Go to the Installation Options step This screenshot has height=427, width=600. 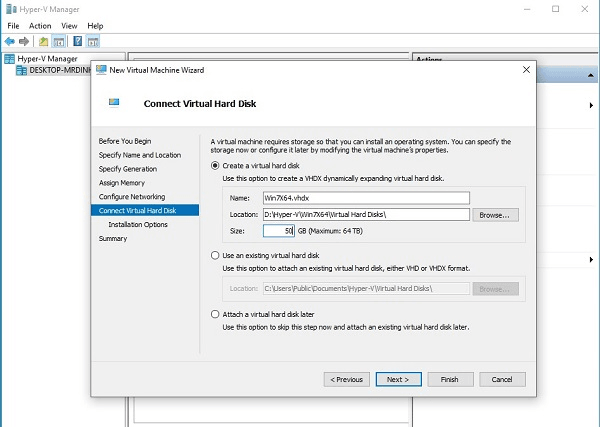click(x=138, y=224)
